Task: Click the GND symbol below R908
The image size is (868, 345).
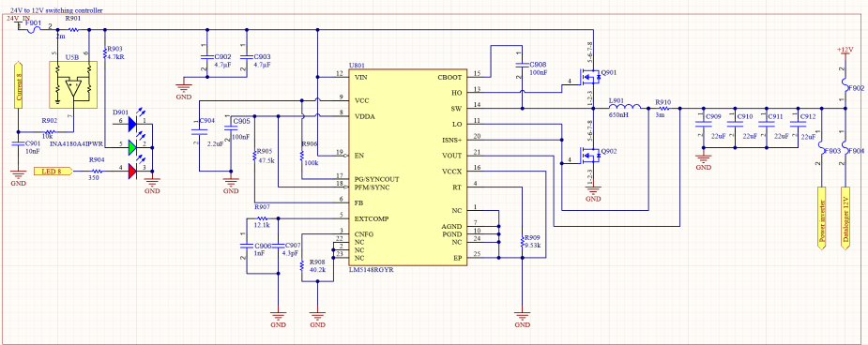Action: click(x=317, y=319)
